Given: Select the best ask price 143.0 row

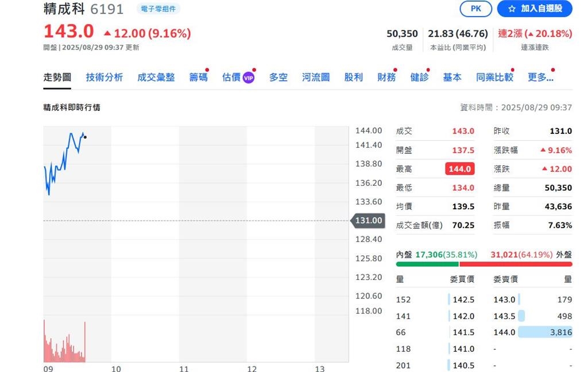Looking at the screenshot, I should (x=504, y=299).
